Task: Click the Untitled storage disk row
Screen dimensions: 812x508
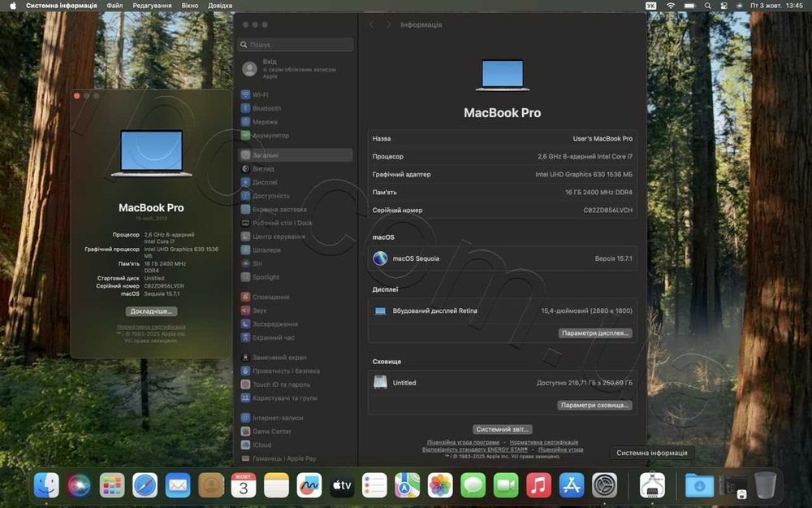Action: pos(503,383)
